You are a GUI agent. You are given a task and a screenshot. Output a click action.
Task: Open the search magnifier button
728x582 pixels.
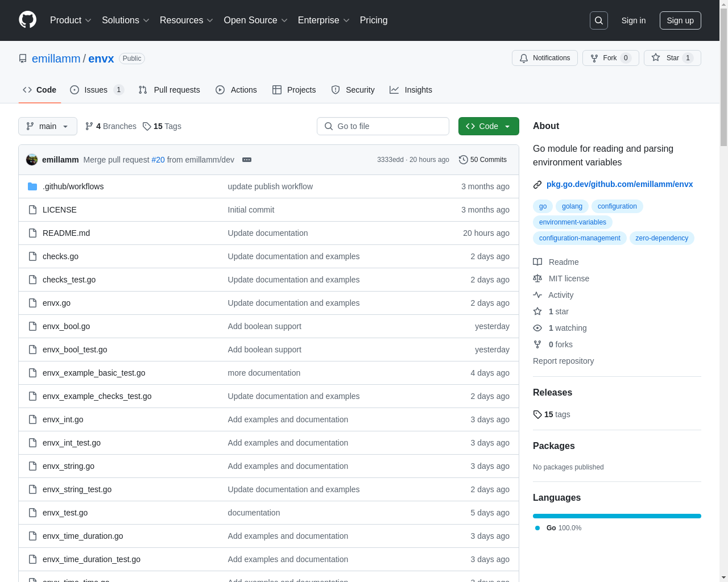(x=599, y=20)
